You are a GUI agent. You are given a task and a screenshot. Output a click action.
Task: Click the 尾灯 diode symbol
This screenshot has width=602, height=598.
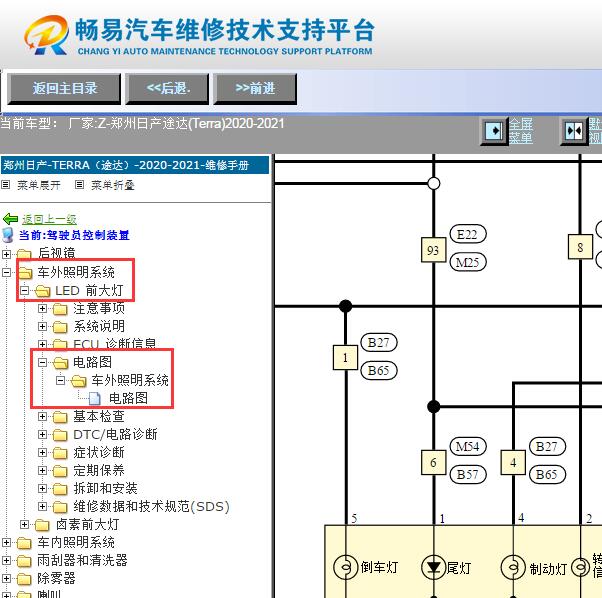(433, 567)
